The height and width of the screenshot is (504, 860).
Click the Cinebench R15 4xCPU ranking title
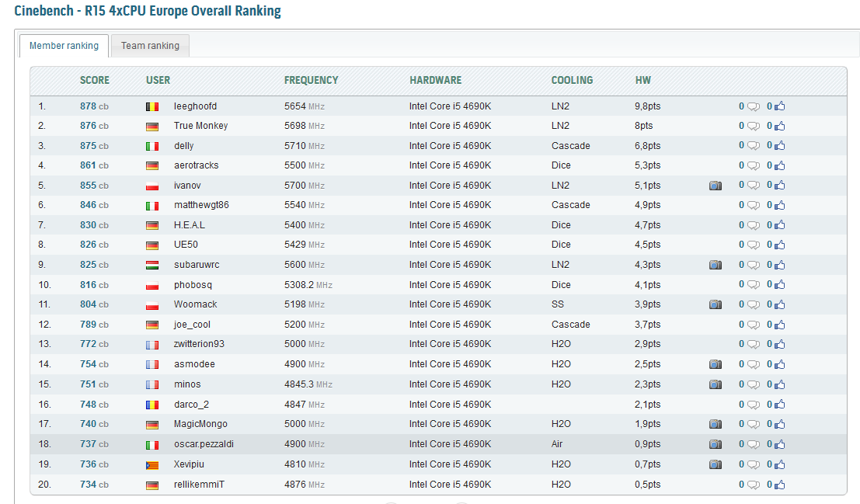(148, 10)
